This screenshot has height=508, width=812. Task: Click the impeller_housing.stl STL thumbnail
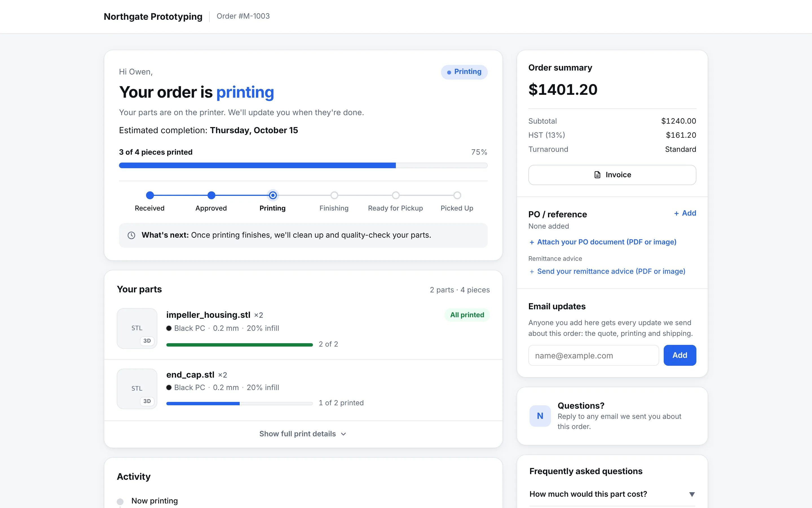point(137,328)
